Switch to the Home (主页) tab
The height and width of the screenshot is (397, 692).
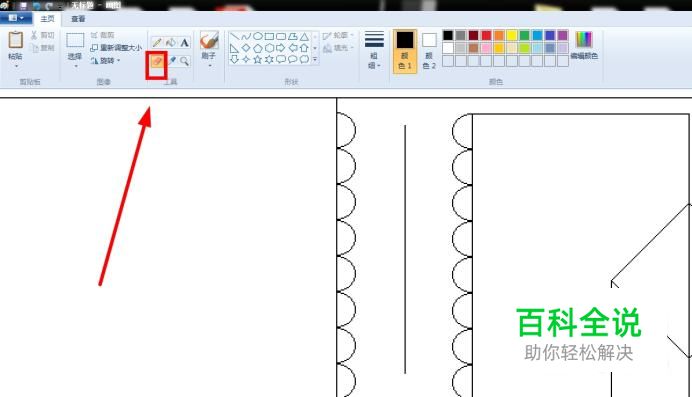click(47, 19)
